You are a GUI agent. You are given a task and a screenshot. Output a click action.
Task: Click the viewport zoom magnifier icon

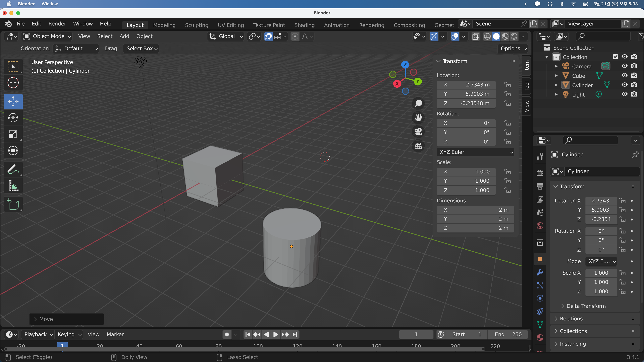pos(418,103)
